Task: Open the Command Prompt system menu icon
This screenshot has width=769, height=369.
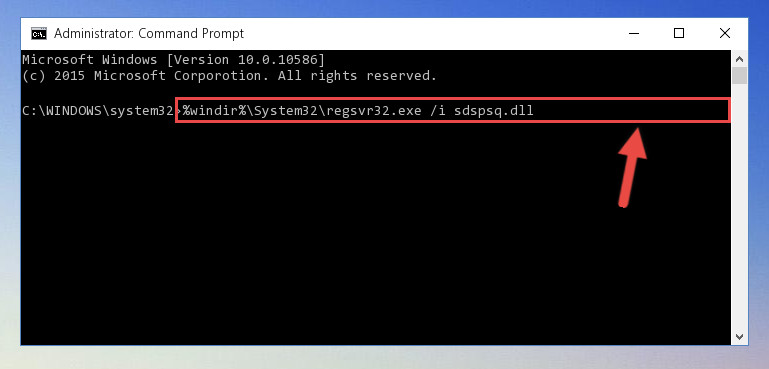Action: pyautogui.click(x=39, y=34)
